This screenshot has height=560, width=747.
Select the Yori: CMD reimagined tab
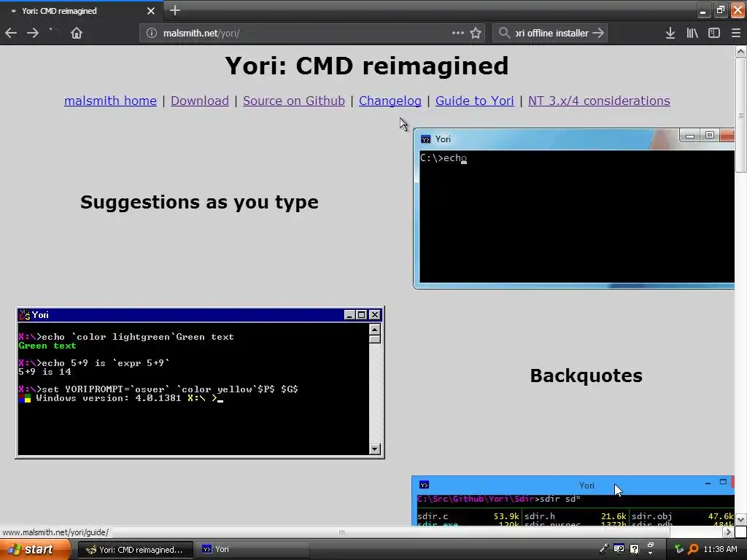[81, 10]
